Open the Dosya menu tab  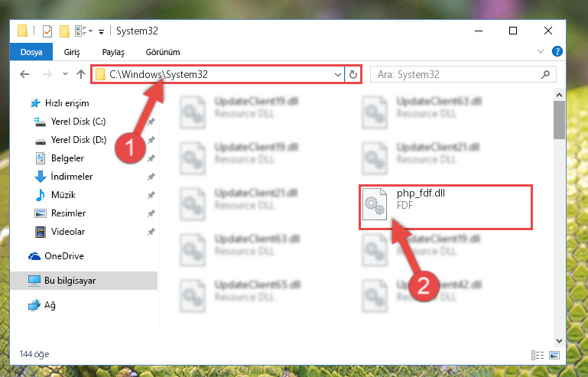coord(31,52)
